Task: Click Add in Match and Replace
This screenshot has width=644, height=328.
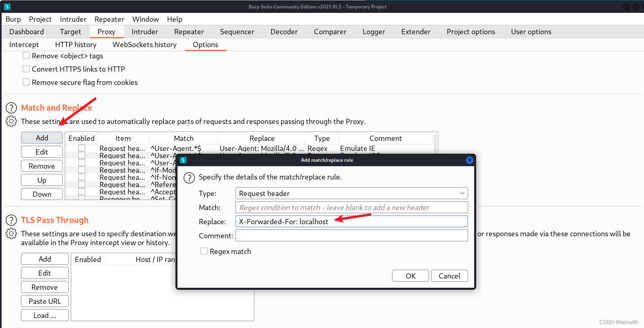Action: 42,138
